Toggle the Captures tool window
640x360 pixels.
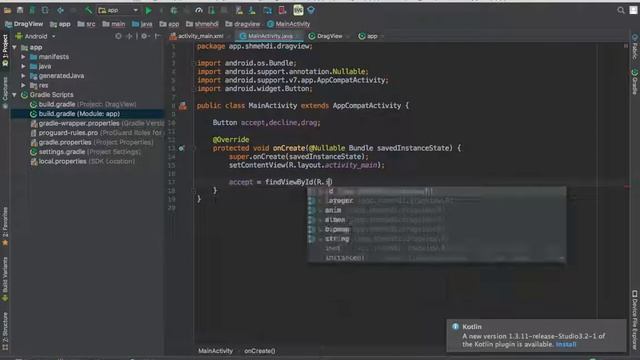click(x=5, y=93)
